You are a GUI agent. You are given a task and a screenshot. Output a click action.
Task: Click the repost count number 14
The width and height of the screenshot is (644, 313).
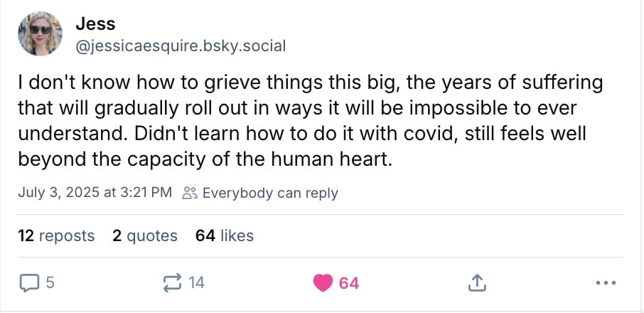tap(196, 283)
